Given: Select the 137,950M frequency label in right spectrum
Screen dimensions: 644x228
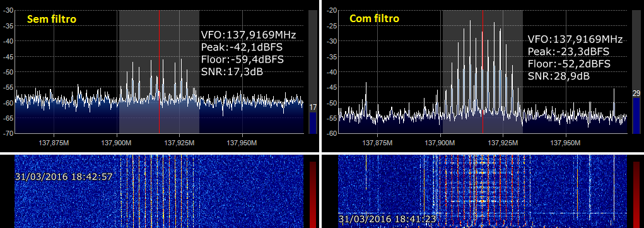Looking at the screenshot, I should (566, 143).
